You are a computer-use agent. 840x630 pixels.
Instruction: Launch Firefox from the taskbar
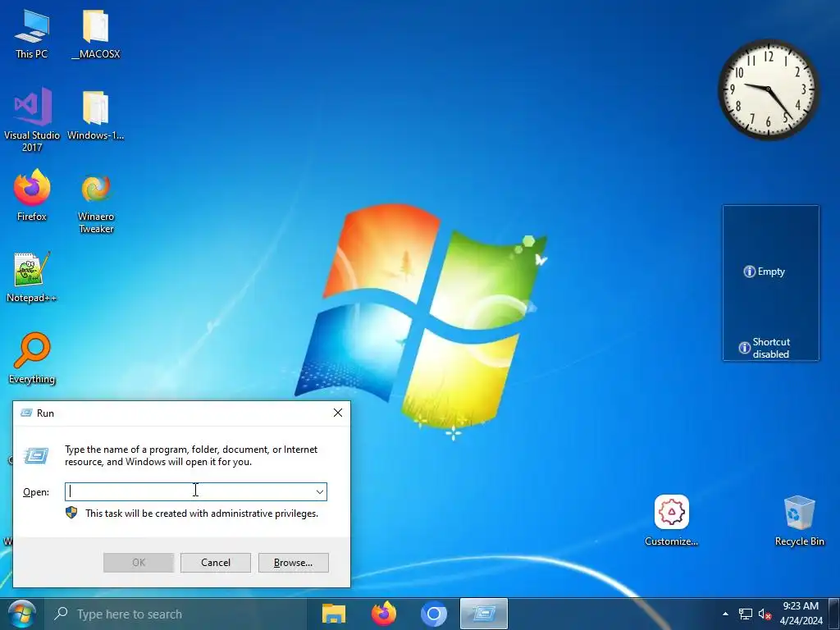point(384,614)
